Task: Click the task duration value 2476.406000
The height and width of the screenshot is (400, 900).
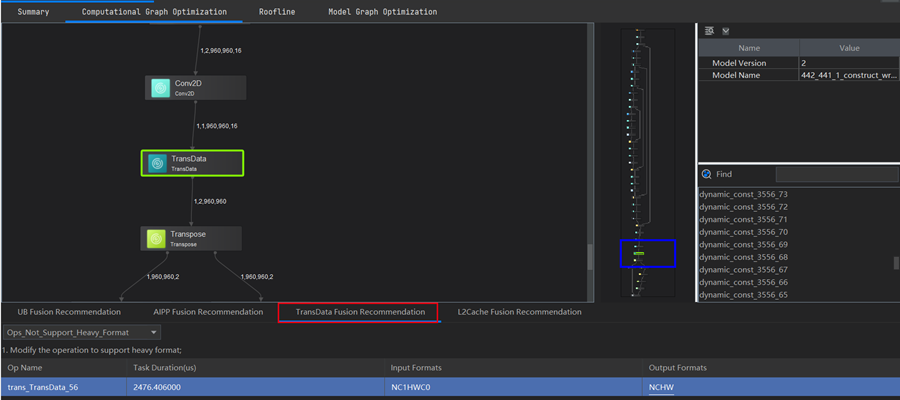Action: coord(159,387)
